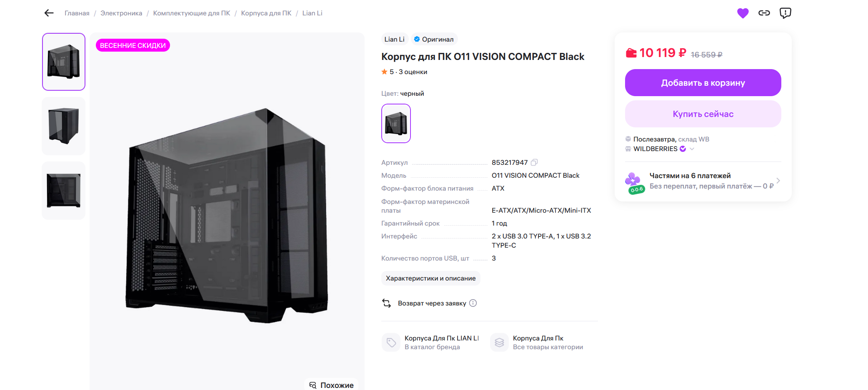The image size is (868, 390).
Task: Open Комплектующие для ПК breadcrumb
Action: click(x=192, y=13)
